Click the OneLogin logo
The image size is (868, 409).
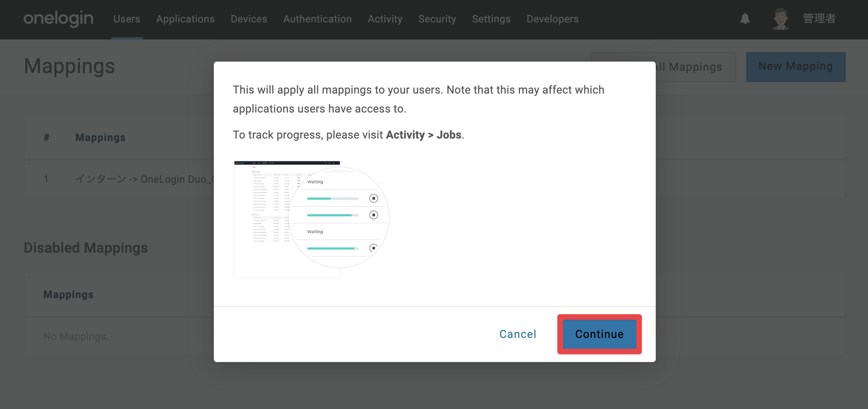tap(58, 19)
